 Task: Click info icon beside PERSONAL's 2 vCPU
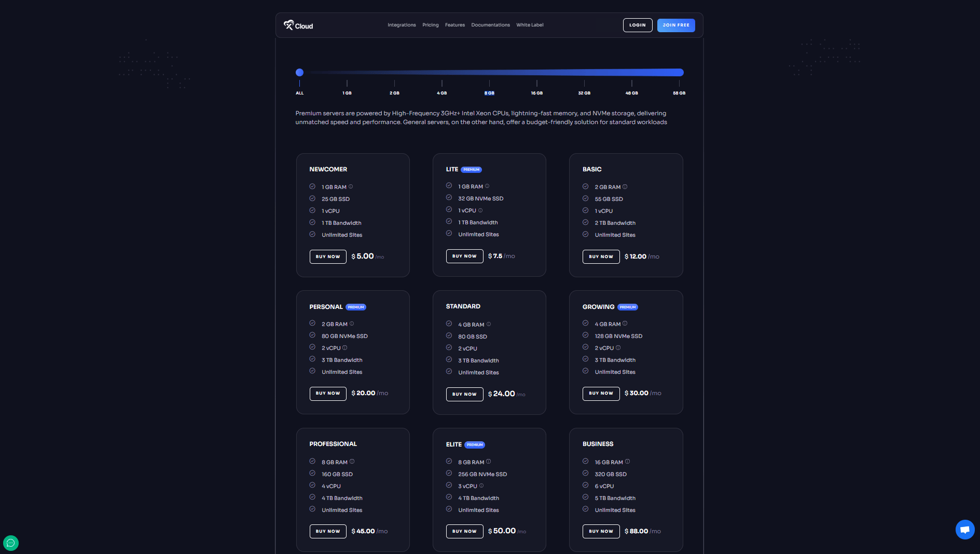pos(345,347)
